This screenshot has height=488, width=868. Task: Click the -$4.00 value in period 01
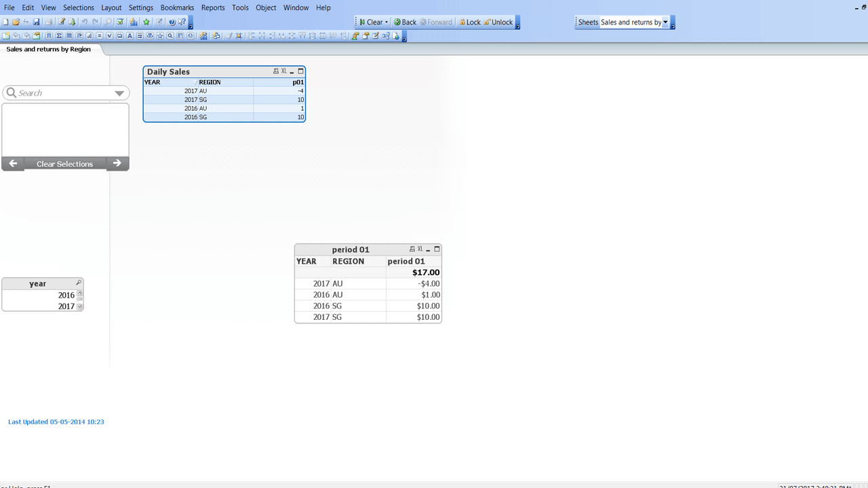pos(414,284)
